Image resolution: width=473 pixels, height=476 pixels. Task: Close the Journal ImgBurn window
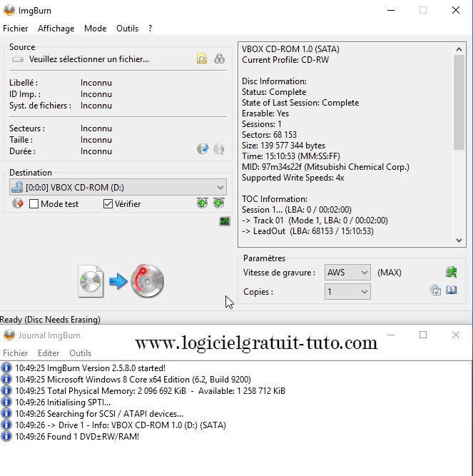[456, 335]
